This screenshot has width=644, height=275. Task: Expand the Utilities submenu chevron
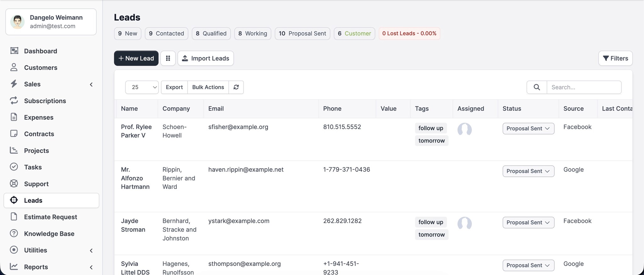coord(91,250)
